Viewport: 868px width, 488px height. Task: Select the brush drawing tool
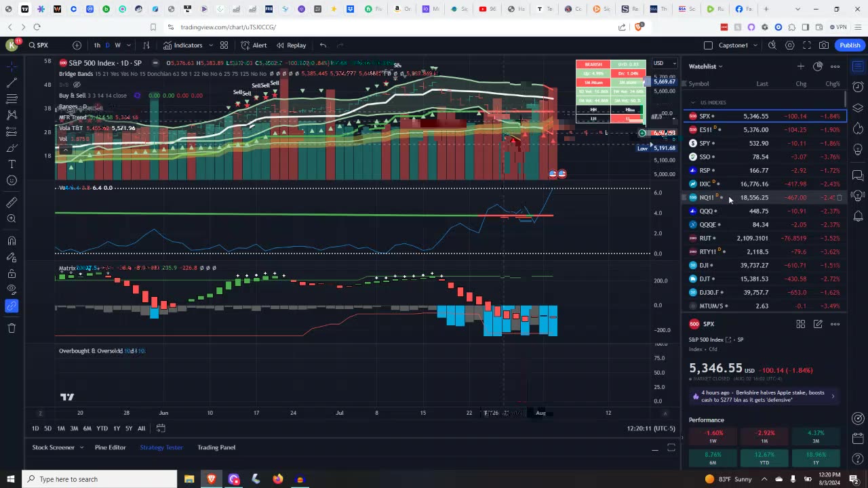(x=12, y=148)
